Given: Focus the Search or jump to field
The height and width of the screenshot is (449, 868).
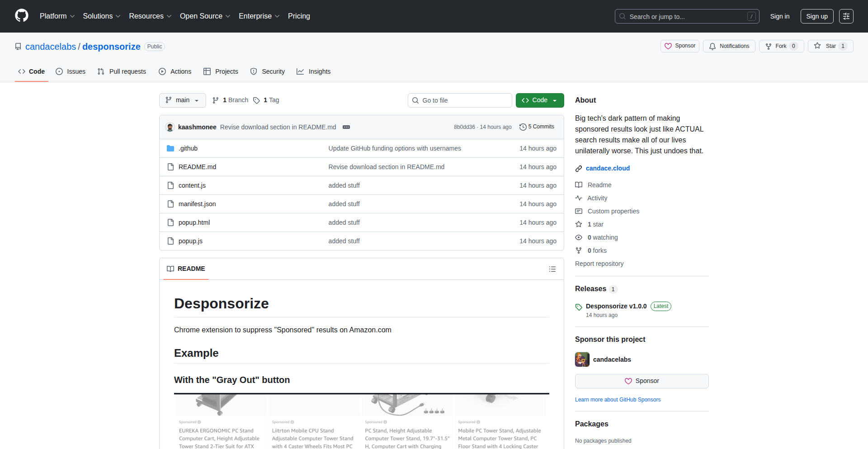Looking at the screenshot, I should coord(687,16).
